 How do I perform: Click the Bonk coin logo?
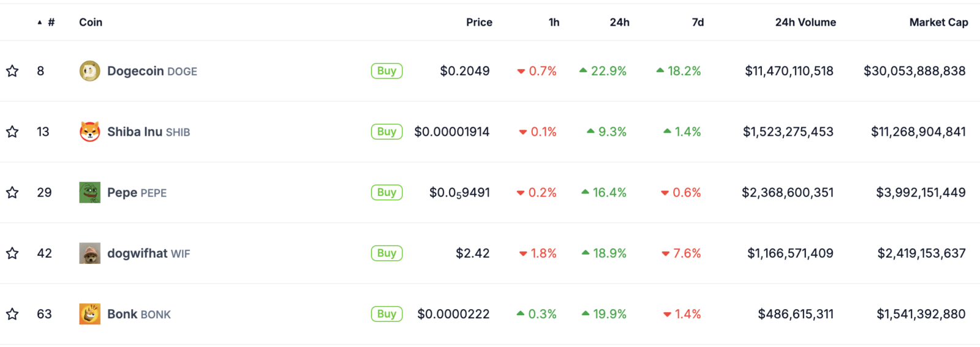89,314
